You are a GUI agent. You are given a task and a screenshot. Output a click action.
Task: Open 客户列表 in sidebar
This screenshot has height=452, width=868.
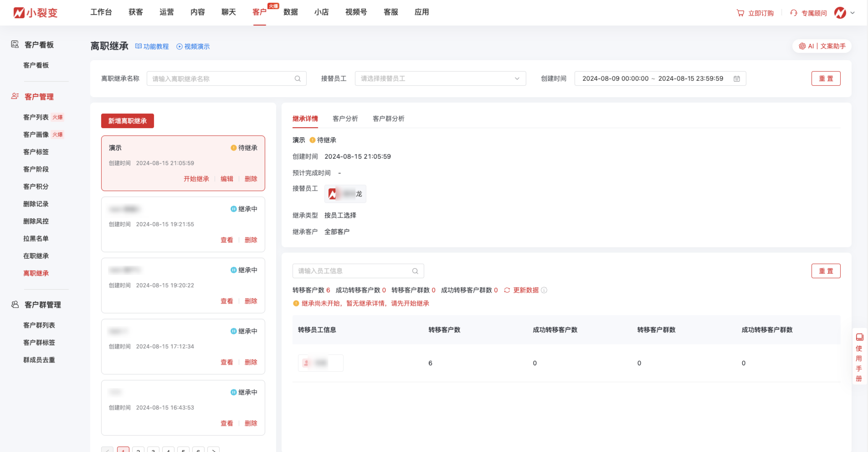36,117
